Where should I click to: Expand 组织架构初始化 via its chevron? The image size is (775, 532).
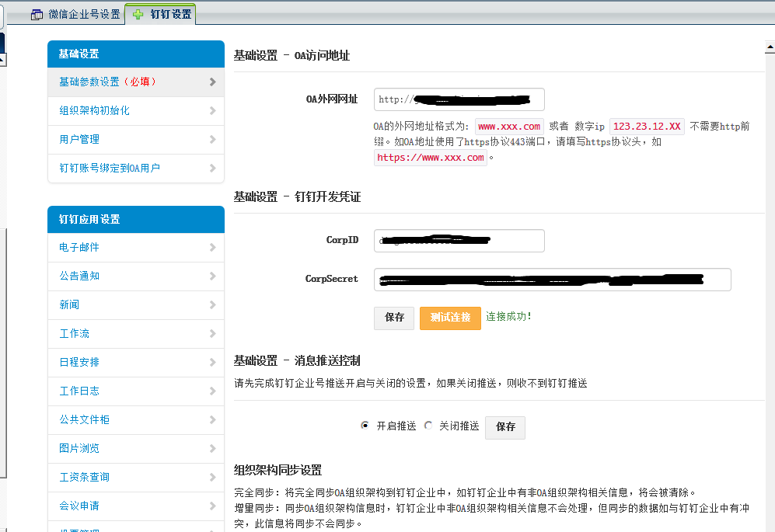212,111
